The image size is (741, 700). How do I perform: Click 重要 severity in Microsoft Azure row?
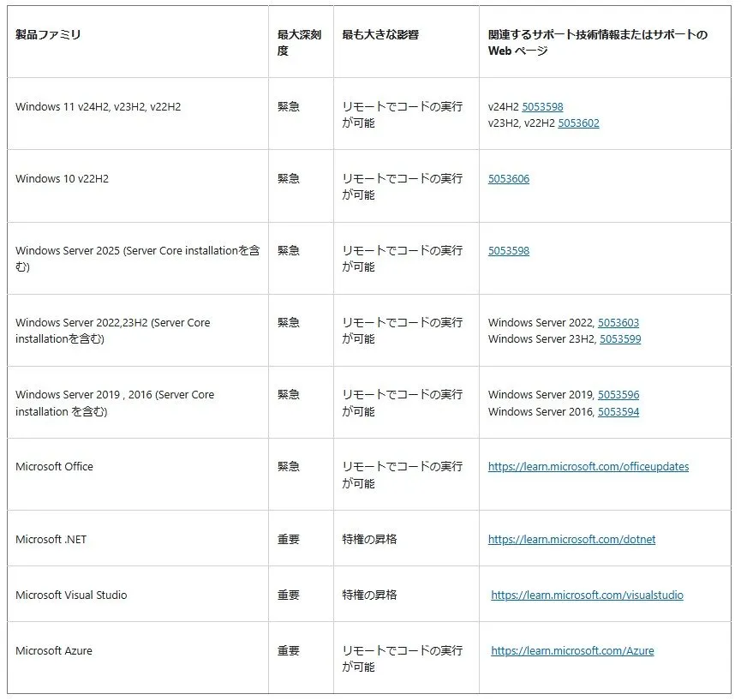click(x=289, y=651)
